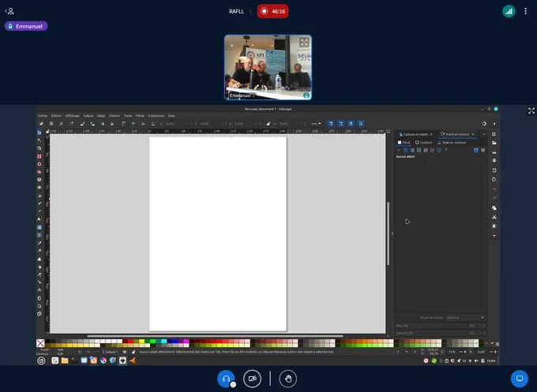Open the mm units dropdown

(316, 124)
